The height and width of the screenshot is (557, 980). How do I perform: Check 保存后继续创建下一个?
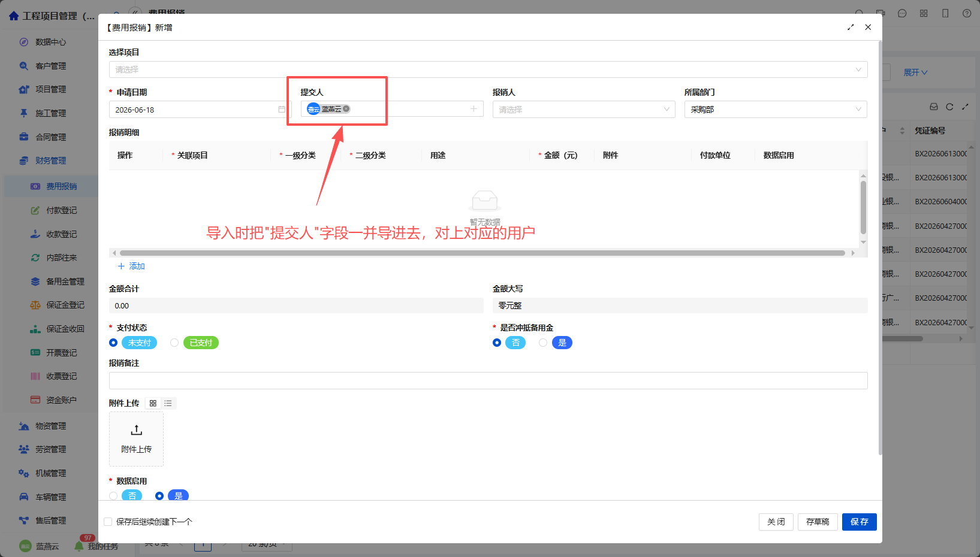[108, 522]
